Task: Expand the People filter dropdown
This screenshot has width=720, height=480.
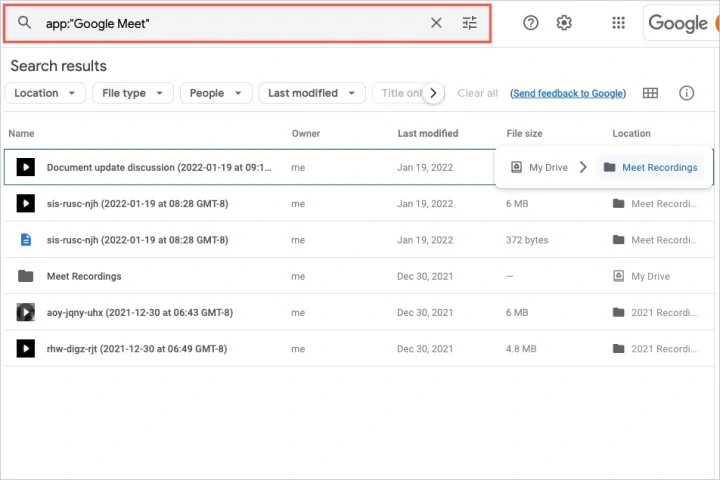Action: click(216, 93)
